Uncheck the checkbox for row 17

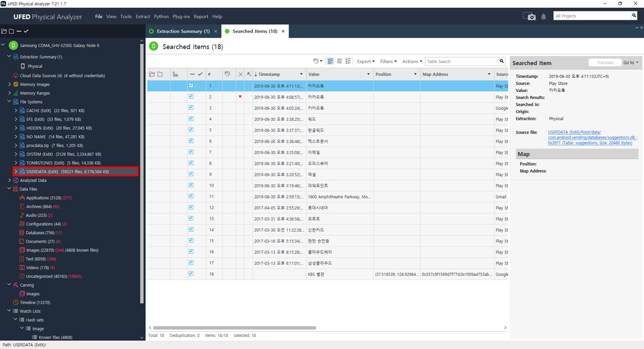pyautogui.click(x=191, y=262)
